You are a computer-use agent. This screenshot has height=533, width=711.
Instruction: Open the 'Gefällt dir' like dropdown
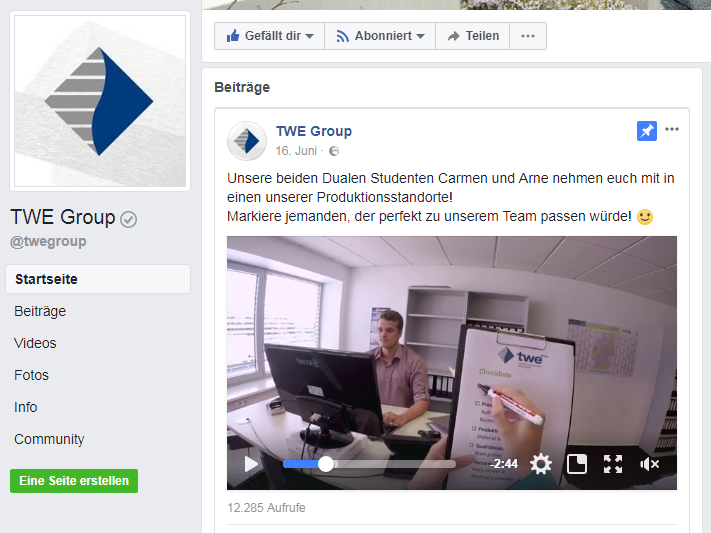point(269,36)
